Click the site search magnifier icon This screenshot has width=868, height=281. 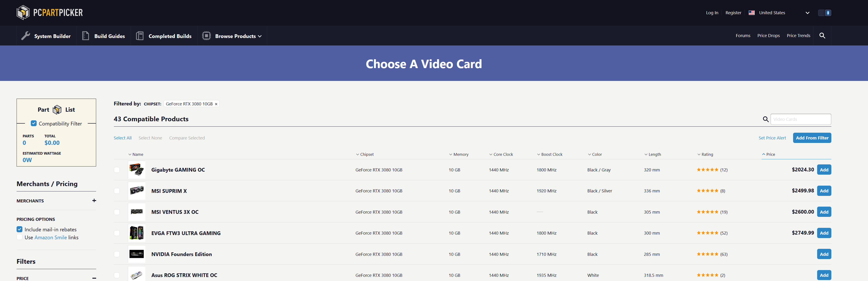click(x=822, y=36)
